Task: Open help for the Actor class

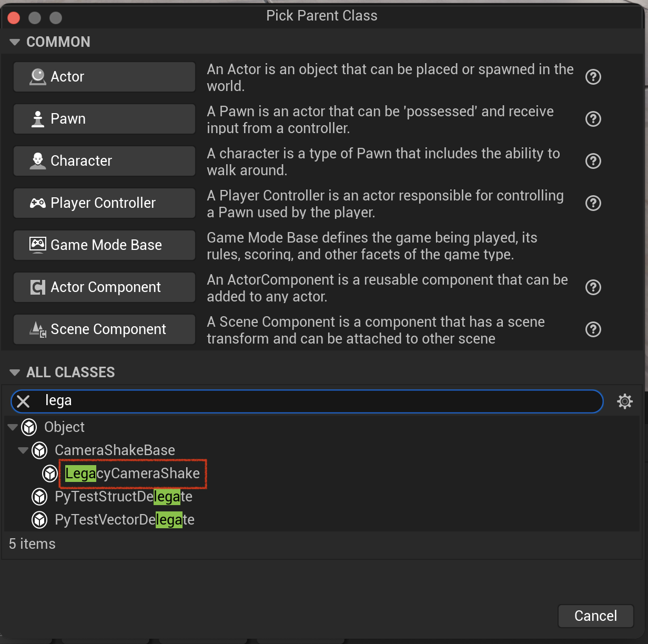Action: click(593, 77)
